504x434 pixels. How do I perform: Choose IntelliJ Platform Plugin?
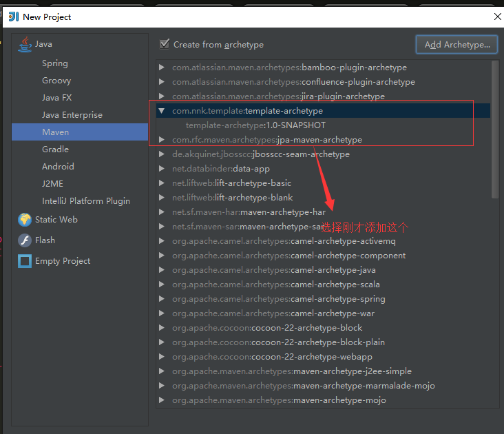pos(86,201)
